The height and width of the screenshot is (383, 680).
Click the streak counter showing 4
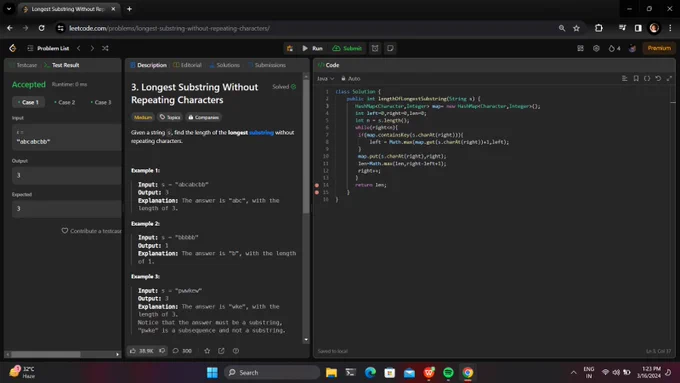[614, 48]
